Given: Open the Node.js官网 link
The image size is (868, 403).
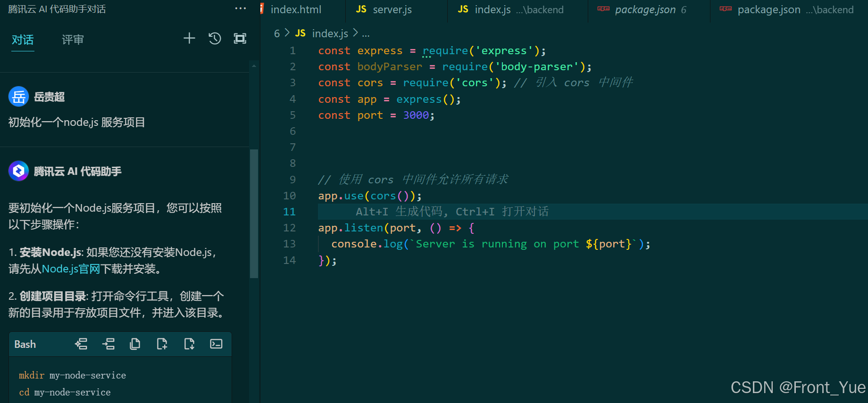Looking at the screenshot, I should pos(71,269).
